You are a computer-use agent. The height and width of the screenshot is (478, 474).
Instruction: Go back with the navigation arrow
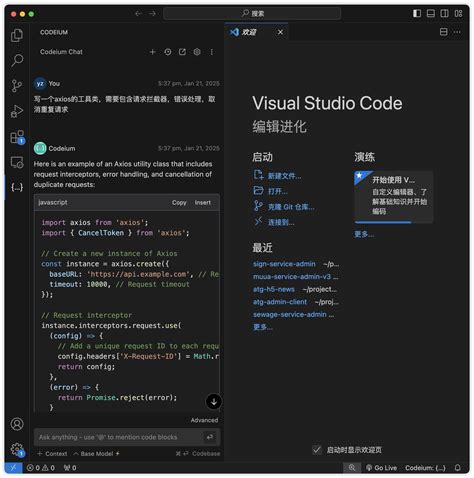pos(138,14)
